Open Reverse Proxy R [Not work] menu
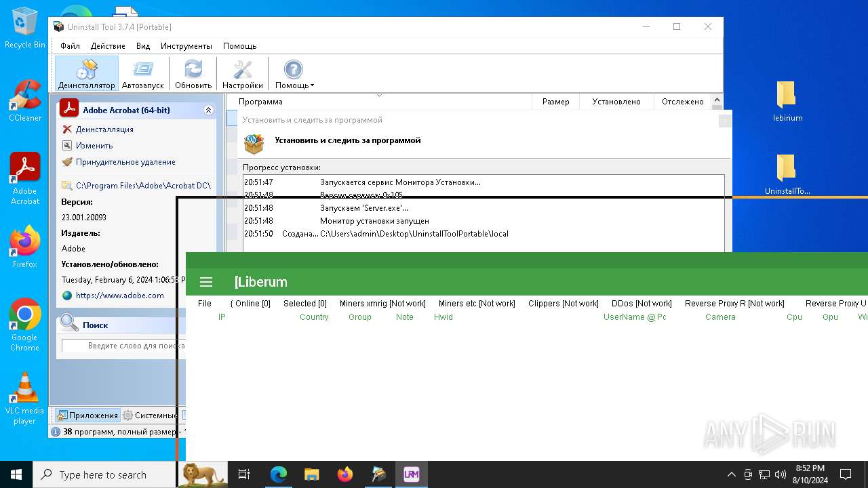868x488 pixels. click(x=734, y=304)
